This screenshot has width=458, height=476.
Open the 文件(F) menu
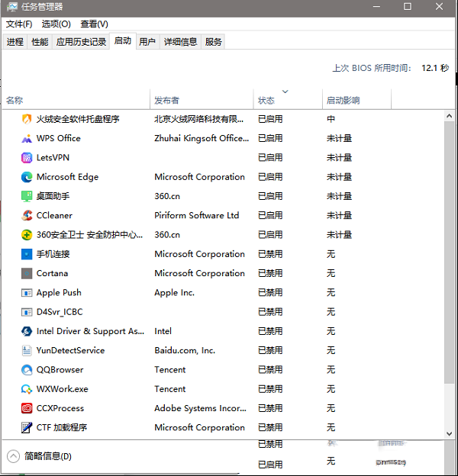[19, 24]
